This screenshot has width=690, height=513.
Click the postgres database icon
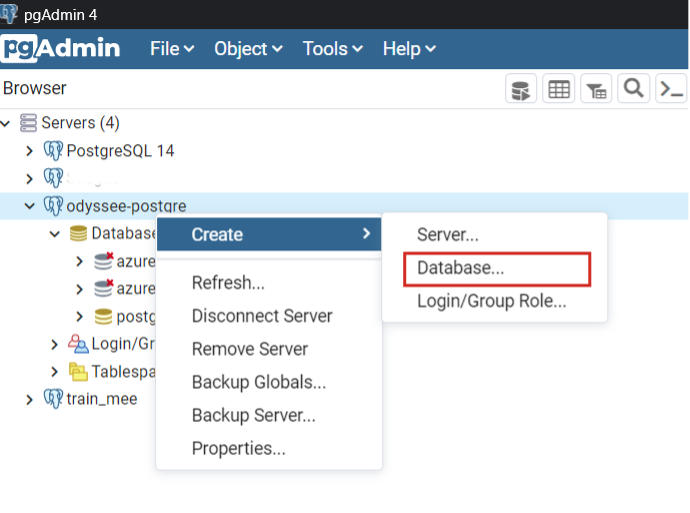tap(103, 316)
